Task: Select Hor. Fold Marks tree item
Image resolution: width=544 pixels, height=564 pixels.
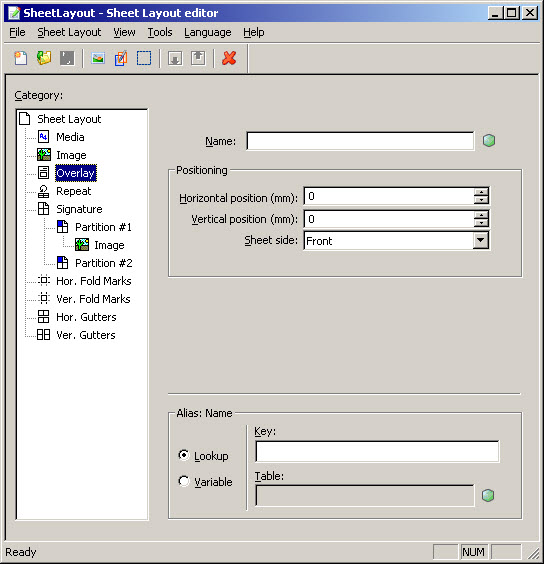Action: click(94, 281)
